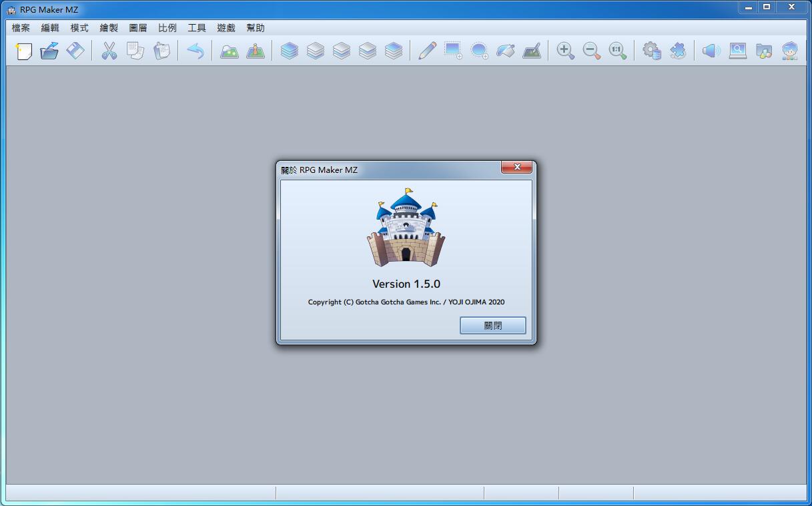Switch to Map mode icon
812x506 pixels.
click(230, 51)
